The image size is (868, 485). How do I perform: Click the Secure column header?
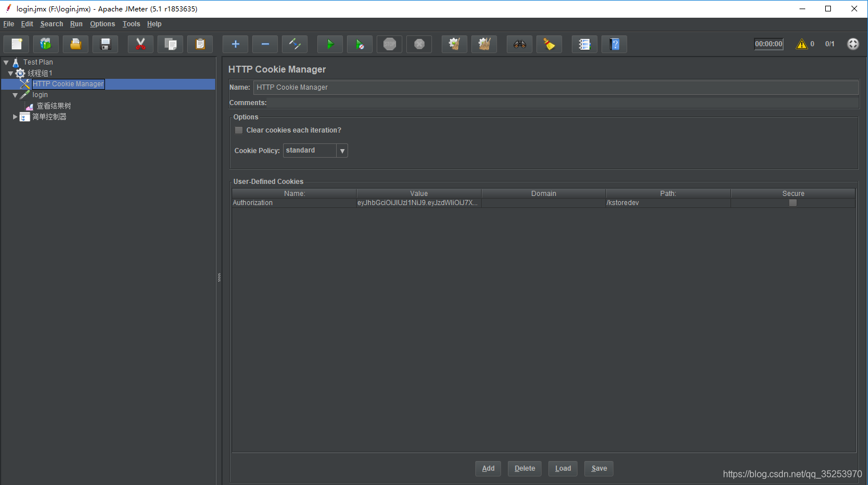[793, 194]
